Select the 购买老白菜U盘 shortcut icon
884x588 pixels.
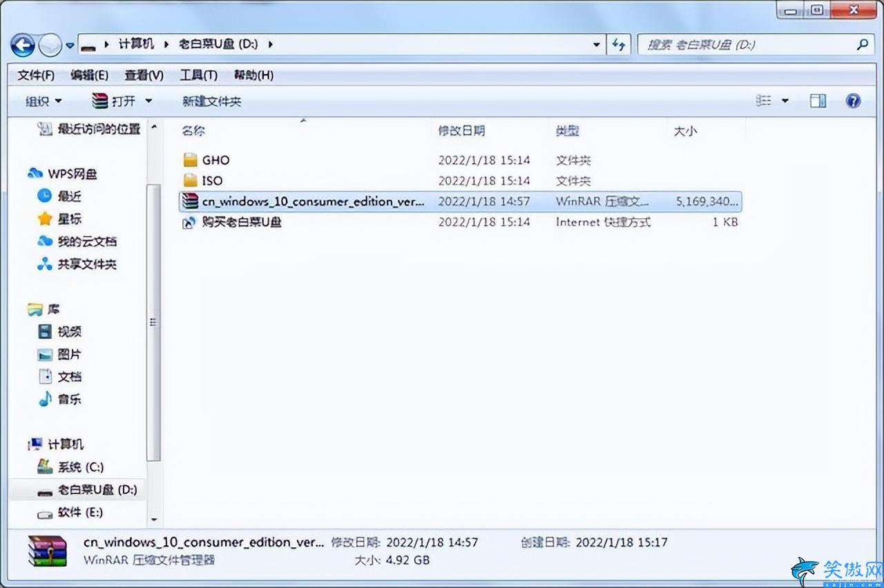(189, 222)
